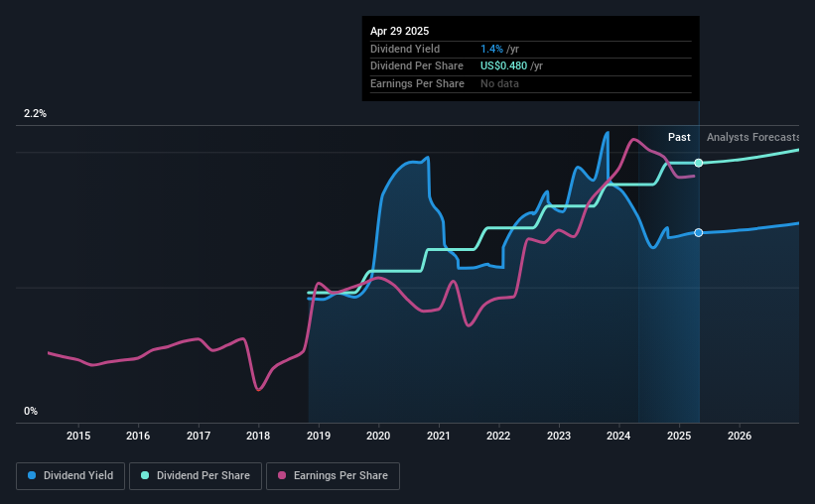
Task: Click the US$0.480 dividend per share value
Action: (503, 66)
